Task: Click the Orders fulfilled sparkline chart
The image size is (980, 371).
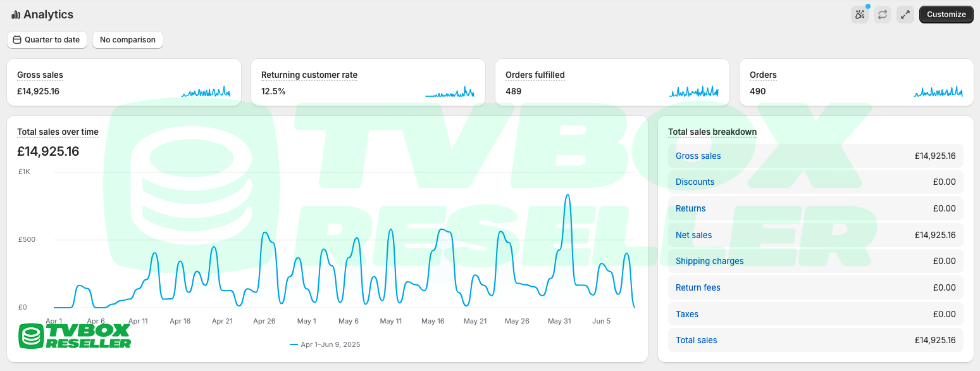Action: tap(694, 92)
